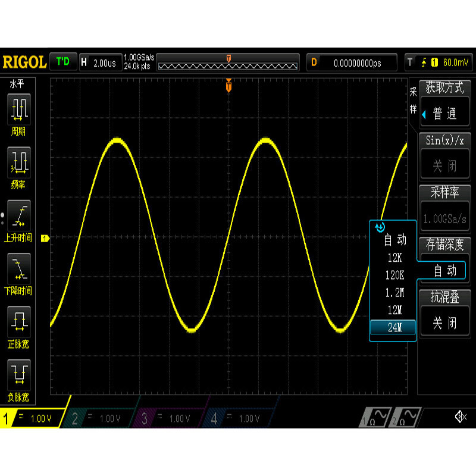The height and width of the screenshot is (476, 476).
Task: Click the H 2.00us timebase readout
Action: pyautogui.click(x=100, y=62)
